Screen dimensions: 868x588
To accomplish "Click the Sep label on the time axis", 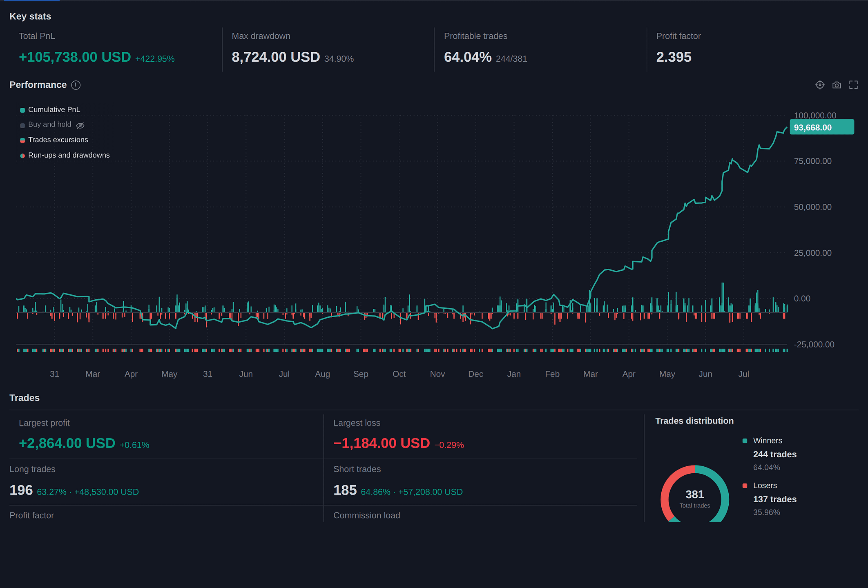I will pos(361,374).
